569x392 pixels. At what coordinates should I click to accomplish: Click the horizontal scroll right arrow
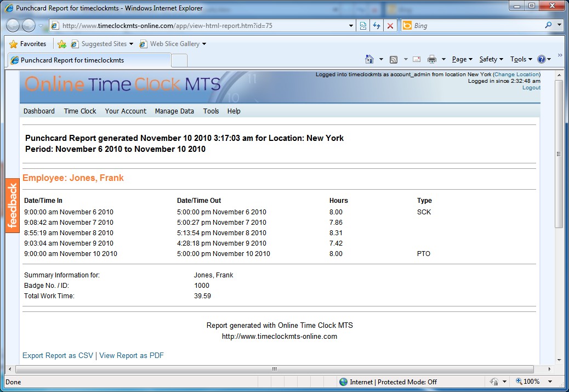549,369
